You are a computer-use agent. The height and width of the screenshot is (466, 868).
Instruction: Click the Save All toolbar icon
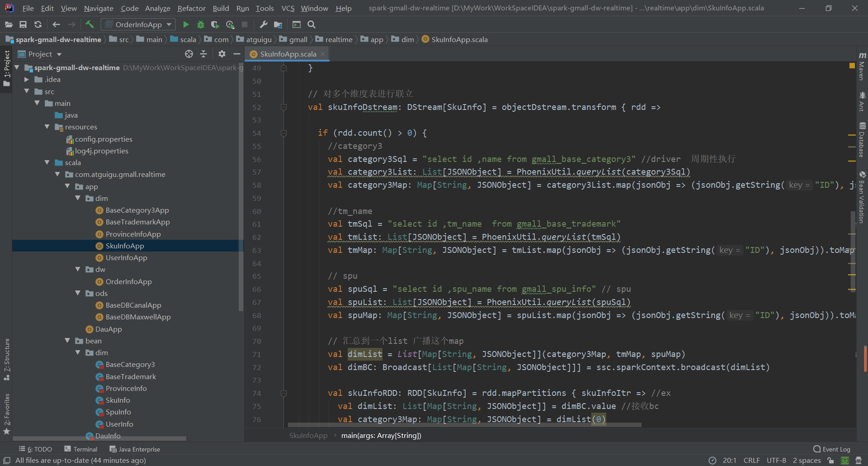[23, 24]
